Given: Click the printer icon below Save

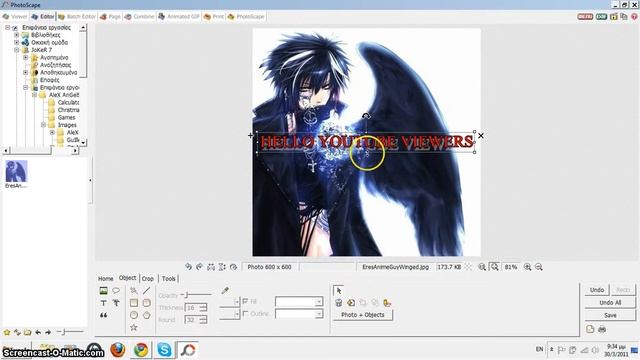Looking at the screenshot, I should click(602, 329).
